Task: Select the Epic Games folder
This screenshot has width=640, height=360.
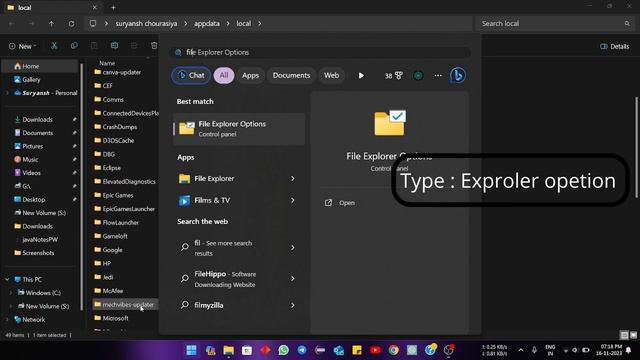Action: point(118,195)
